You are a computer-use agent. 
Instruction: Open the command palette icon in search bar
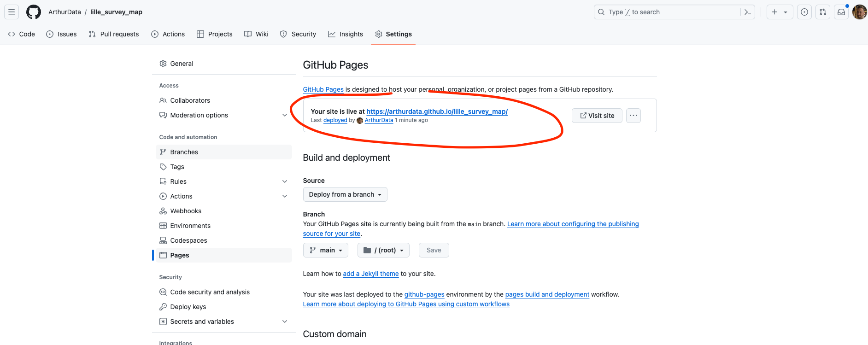point(747,12)
